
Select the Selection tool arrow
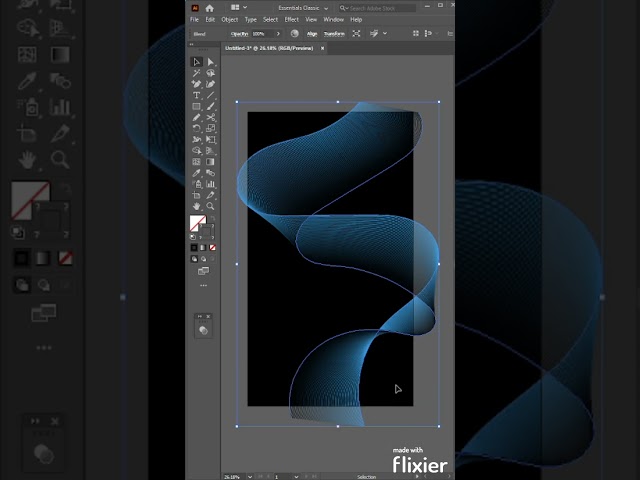[196, 62]
